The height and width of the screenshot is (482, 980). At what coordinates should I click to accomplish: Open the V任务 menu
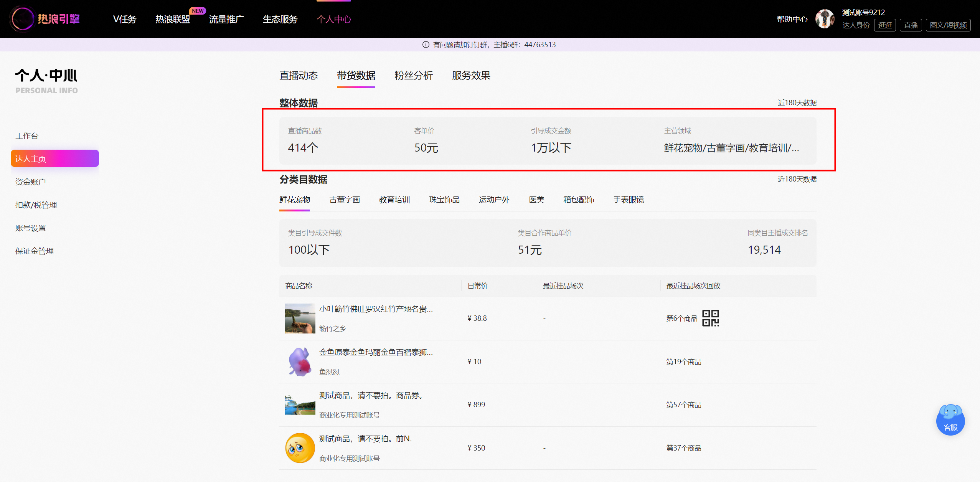(125, 19)
